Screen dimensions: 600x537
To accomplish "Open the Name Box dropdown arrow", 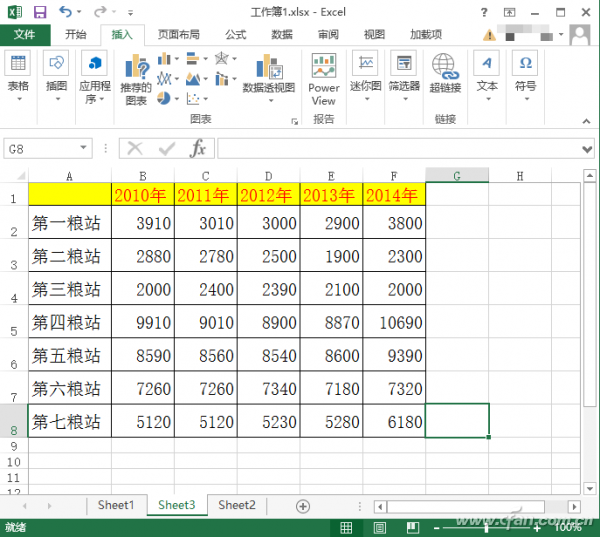I will 85,148.
